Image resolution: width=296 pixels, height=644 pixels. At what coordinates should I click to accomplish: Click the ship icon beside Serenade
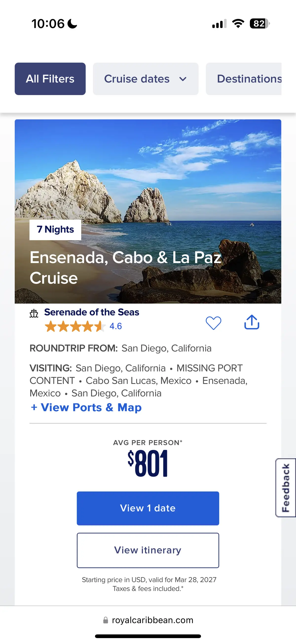[x=34, y=313]
